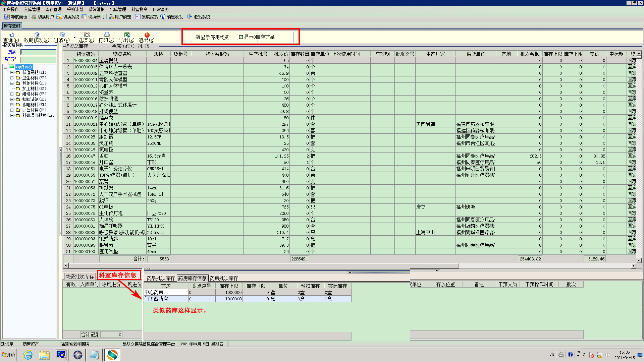The height and width of the screenshot is (362, 644).
Task: Click the 打印 printer icon
Action: [x=107, y=35]
